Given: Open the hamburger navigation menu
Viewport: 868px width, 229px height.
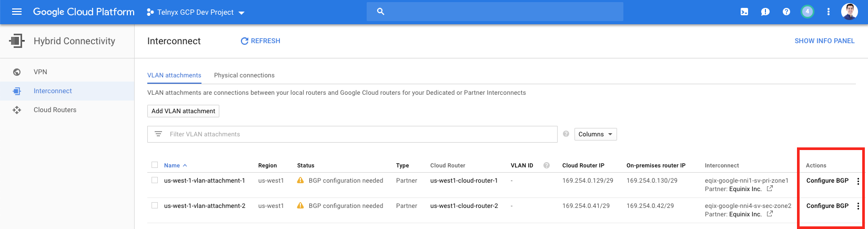Looking at the screenshot, I should pyautogui.click(x=17, y=12).
